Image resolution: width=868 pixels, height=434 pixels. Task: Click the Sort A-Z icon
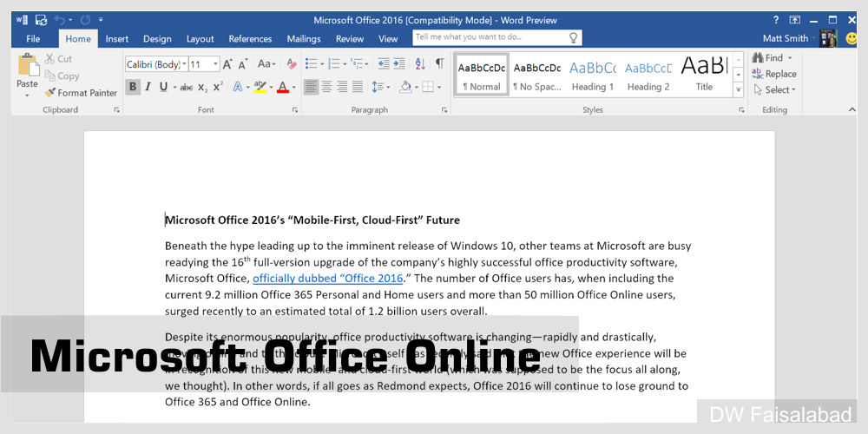420,63
